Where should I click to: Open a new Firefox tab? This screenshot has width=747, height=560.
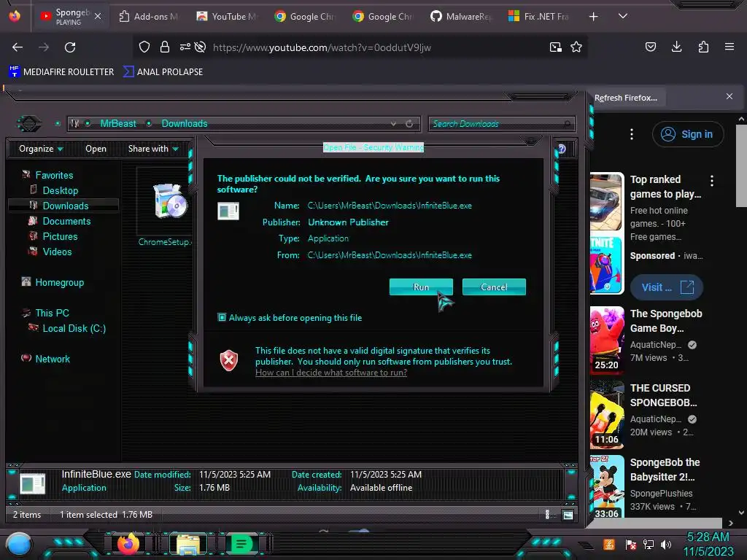click(x=594, y=17)
